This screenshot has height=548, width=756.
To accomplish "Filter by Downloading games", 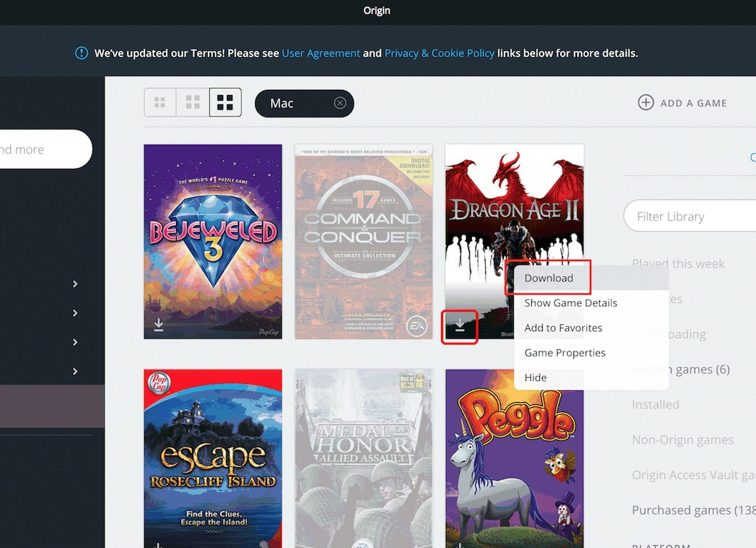I will pos(669,335).
